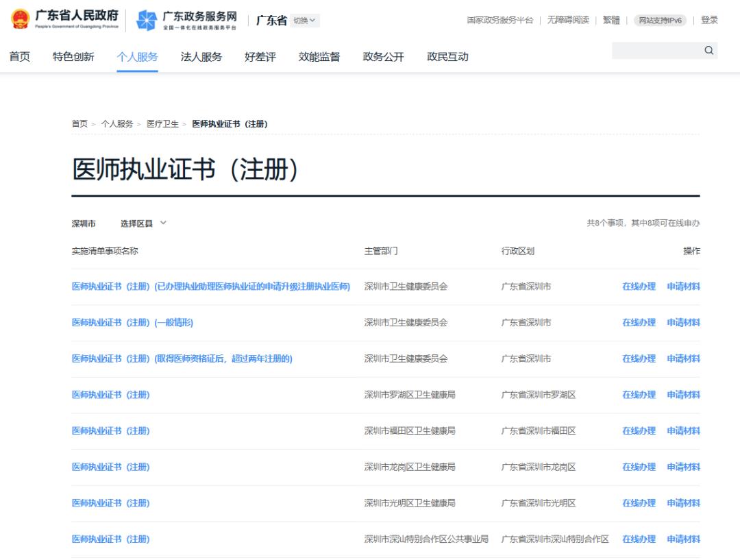740x560 pixels.
Task: Click 申请材料 for 升级注册执业医师 row
Action: (683, 287)
